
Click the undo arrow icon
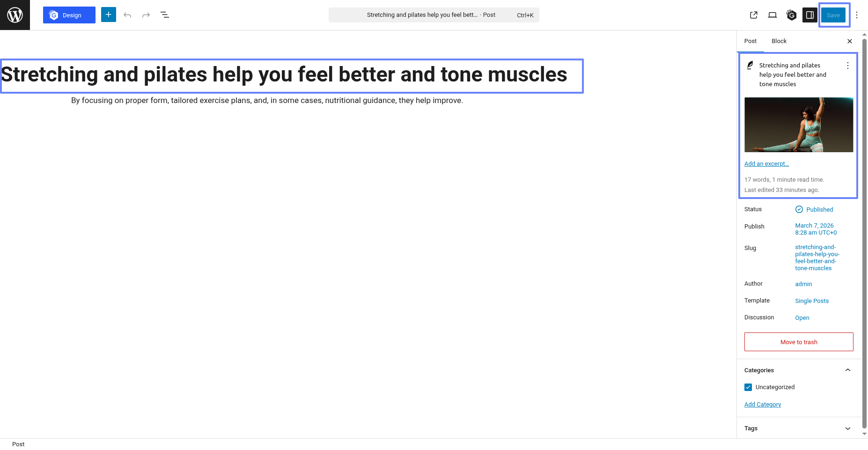[127, 15]
